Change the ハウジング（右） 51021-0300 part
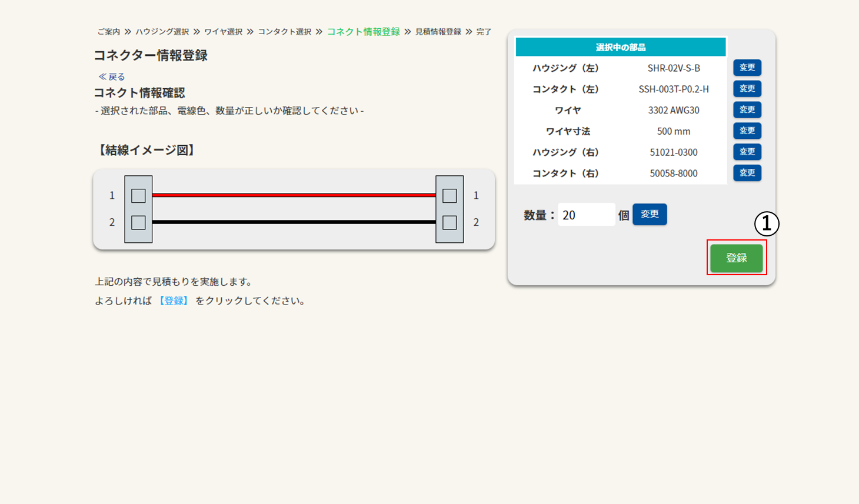The width and height of the screenshot is (859, 504). [747, 152]
